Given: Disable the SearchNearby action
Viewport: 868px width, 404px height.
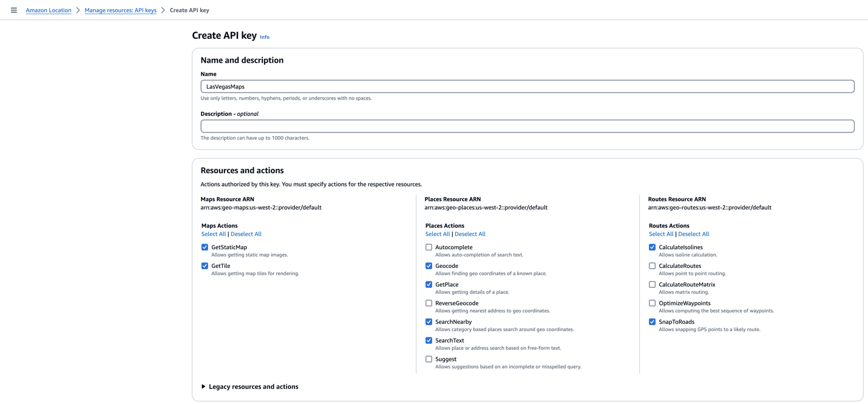Looking at the screenshot, I should 429,321.
